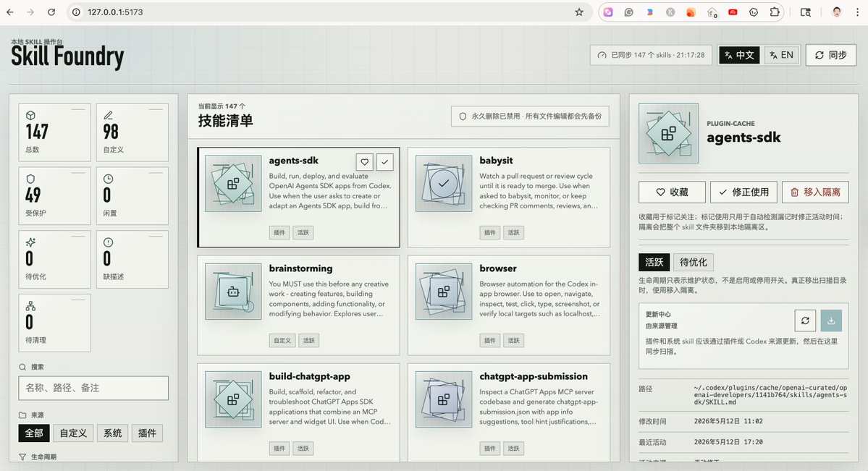The width and height of the screenshot is (868, 471).
Task: Click the 同步 sync button
Action: pyautogui.click(x=830, y=55)
